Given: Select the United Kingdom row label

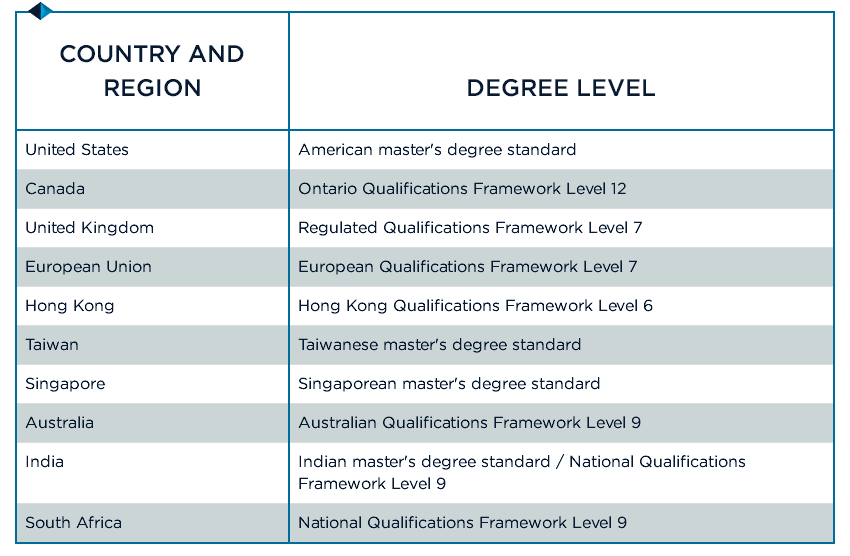Looking at the screenshot, I should click(x=90, y=228).
